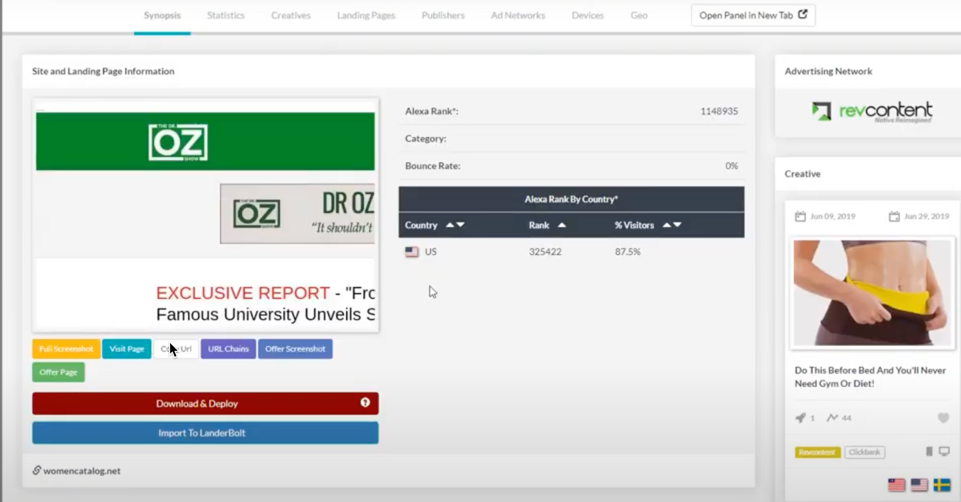The width and height of the screenshot is (961, 502).
Task: Click the help icon on Download & Deploy
Action: point(365,403)
